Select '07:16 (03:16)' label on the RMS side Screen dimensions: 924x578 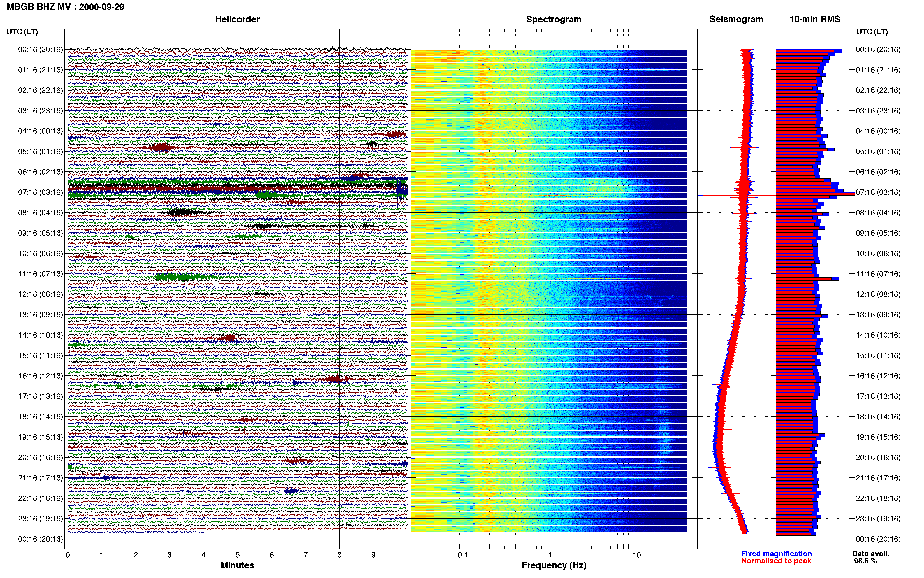point(878,192)
